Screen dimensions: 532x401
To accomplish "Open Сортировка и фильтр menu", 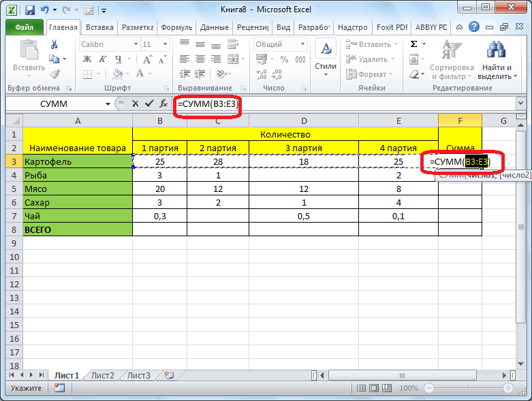I will 452,60.
